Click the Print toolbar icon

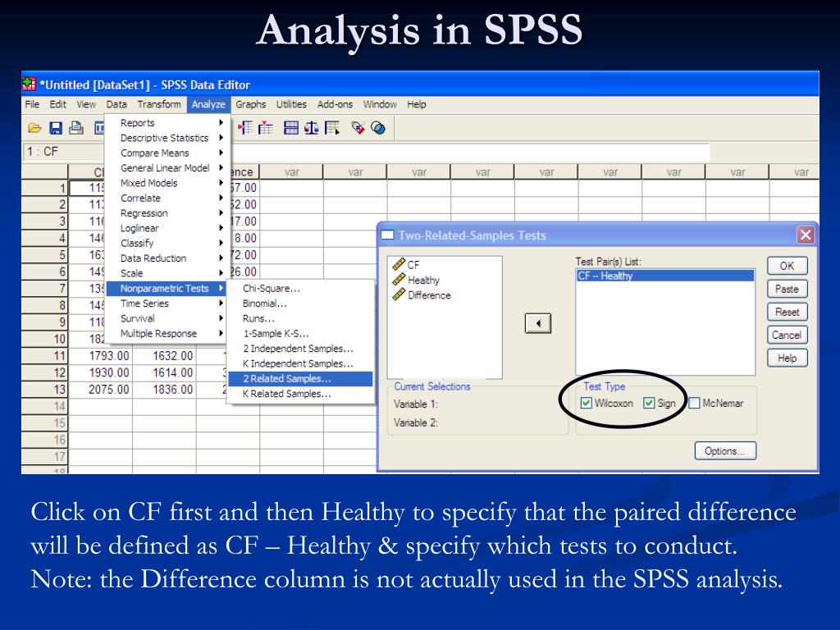point(76,128)
